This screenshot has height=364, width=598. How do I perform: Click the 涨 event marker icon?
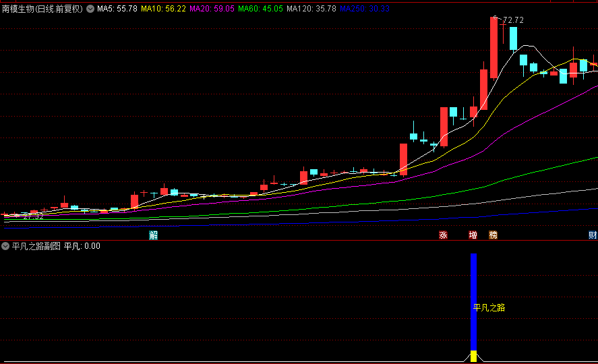[443, 235]
